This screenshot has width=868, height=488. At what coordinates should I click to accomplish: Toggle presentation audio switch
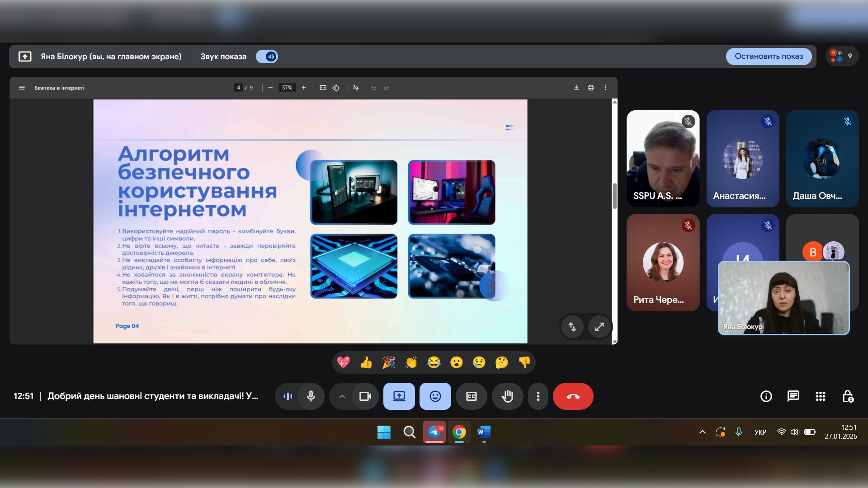[x=267, y=56]
